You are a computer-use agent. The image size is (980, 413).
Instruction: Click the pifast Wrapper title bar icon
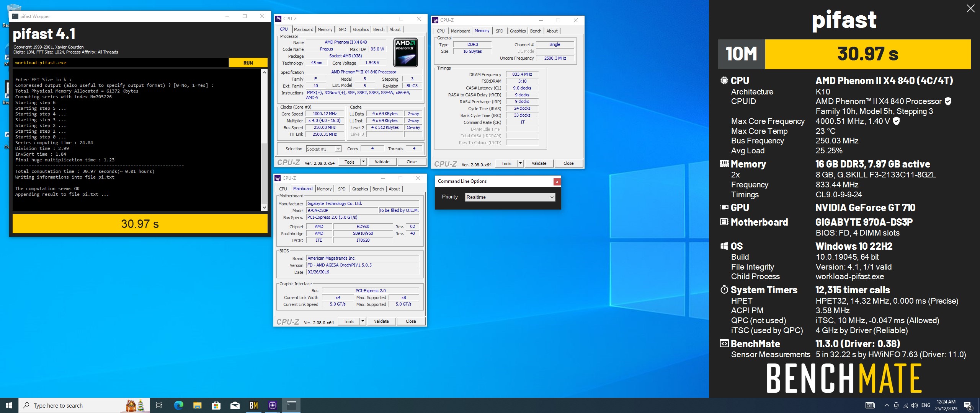15,16
